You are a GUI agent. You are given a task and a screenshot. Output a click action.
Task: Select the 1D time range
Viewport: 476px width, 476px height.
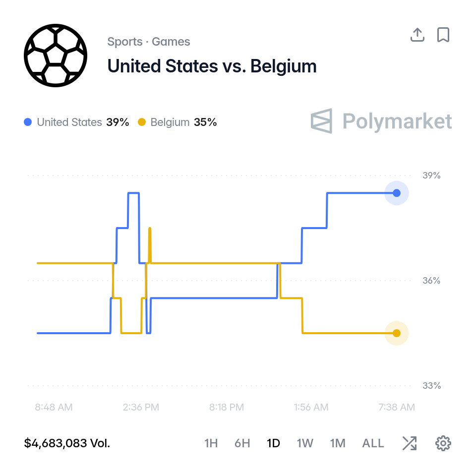273,443
